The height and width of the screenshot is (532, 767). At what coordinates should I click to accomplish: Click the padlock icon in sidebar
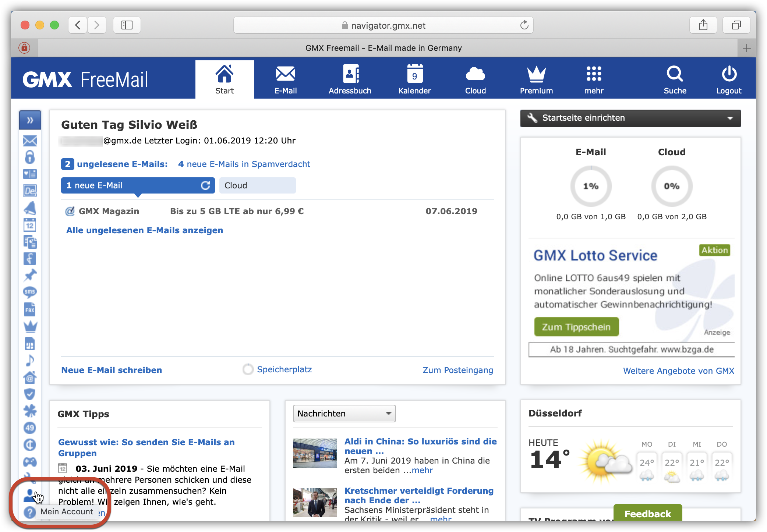pos(30,157)
